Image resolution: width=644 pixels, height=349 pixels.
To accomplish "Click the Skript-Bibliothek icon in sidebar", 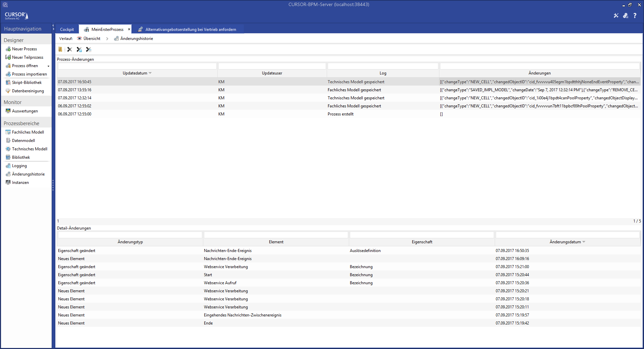I will tap(8, 83).
